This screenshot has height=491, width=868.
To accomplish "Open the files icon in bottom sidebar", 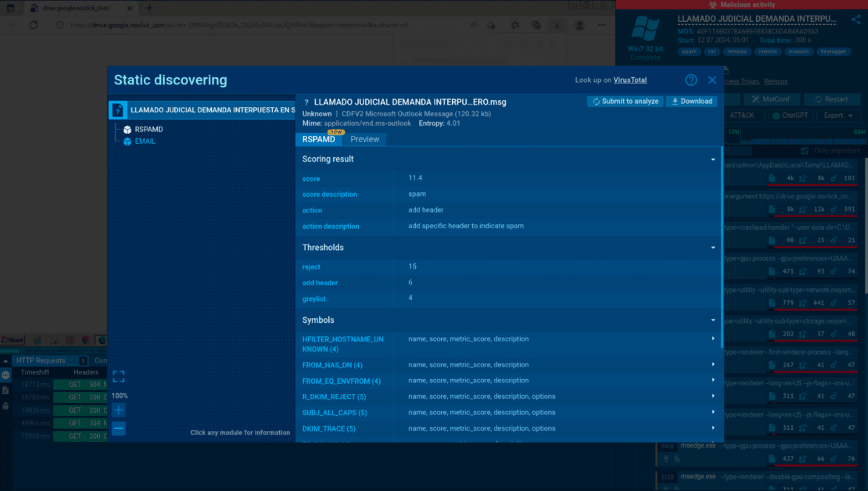I will pos(5,391).
